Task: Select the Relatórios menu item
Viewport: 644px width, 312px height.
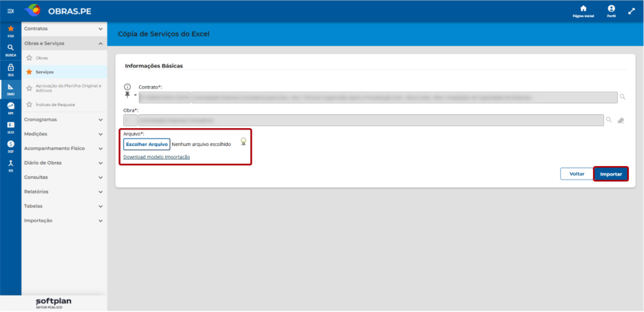Action: [64, 191]
